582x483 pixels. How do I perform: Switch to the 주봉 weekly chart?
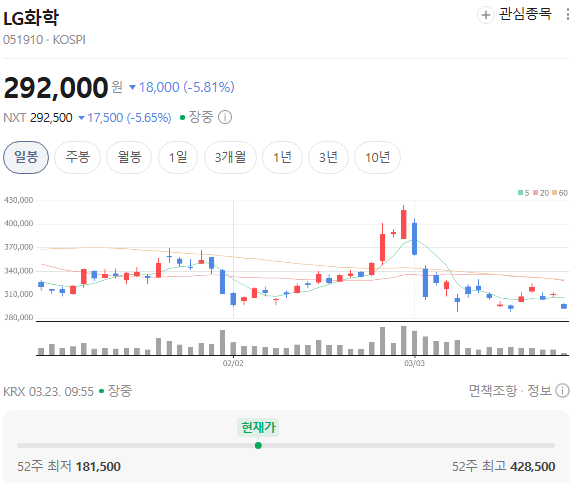pos(78,157)
